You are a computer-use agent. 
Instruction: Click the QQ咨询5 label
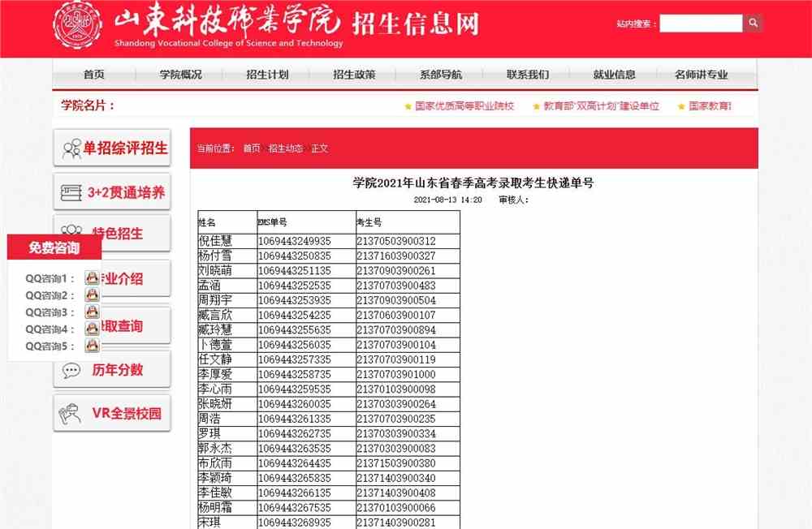click(50, 346)
